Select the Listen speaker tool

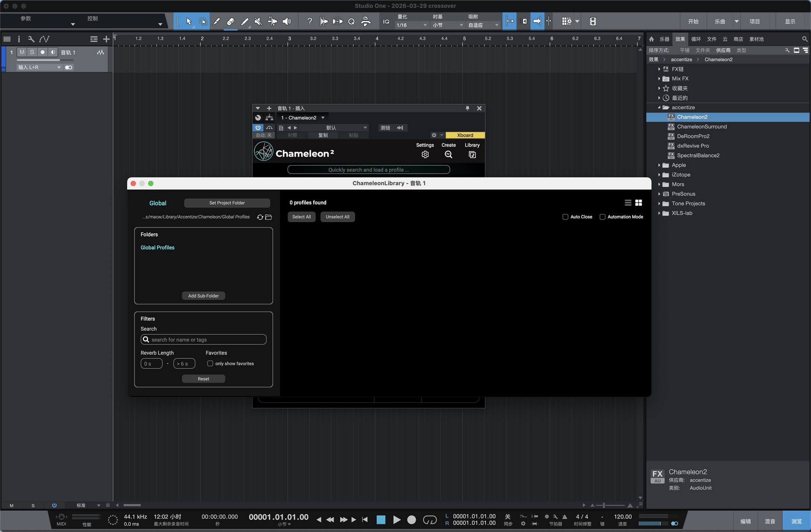286,22
